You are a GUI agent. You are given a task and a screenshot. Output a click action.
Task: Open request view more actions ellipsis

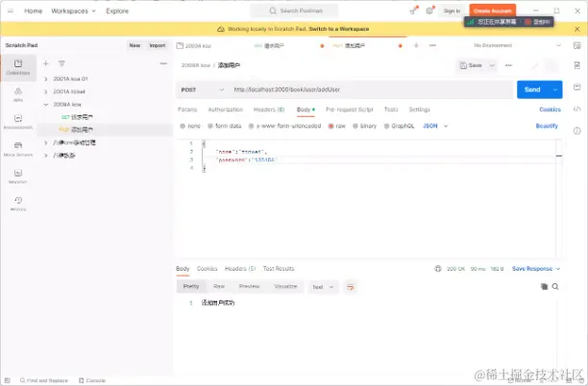tap(508, 65)
